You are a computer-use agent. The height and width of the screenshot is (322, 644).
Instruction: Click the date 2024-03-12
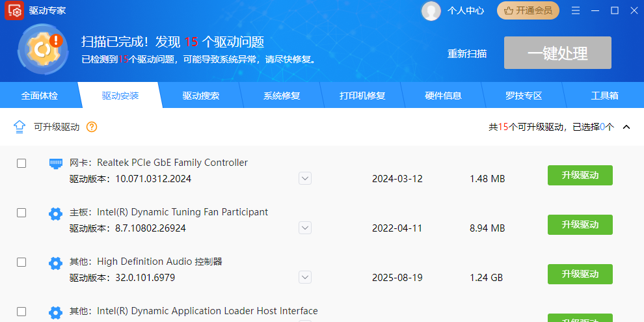click(x=397, y=179)
